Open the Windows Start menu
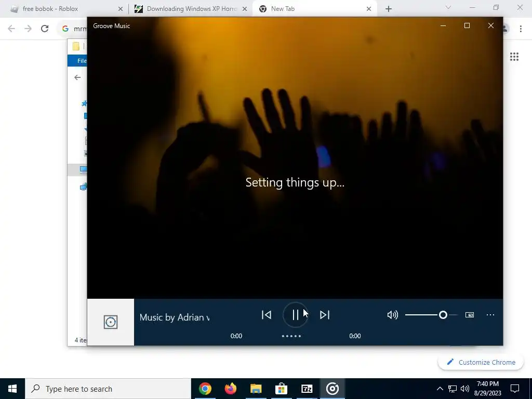Image resolution: width=532 pixels, height=399 pixels. pos(12,389)
